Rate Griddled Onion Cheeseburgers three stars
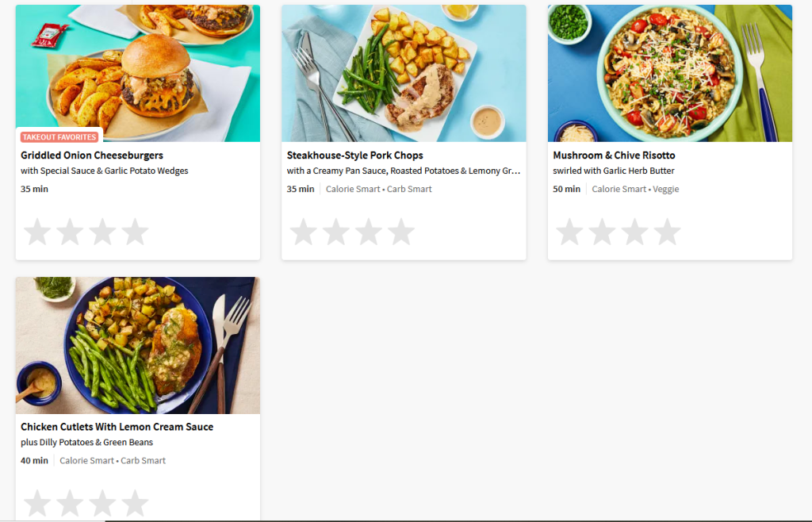Screen dimensions: 812x522 102,232
